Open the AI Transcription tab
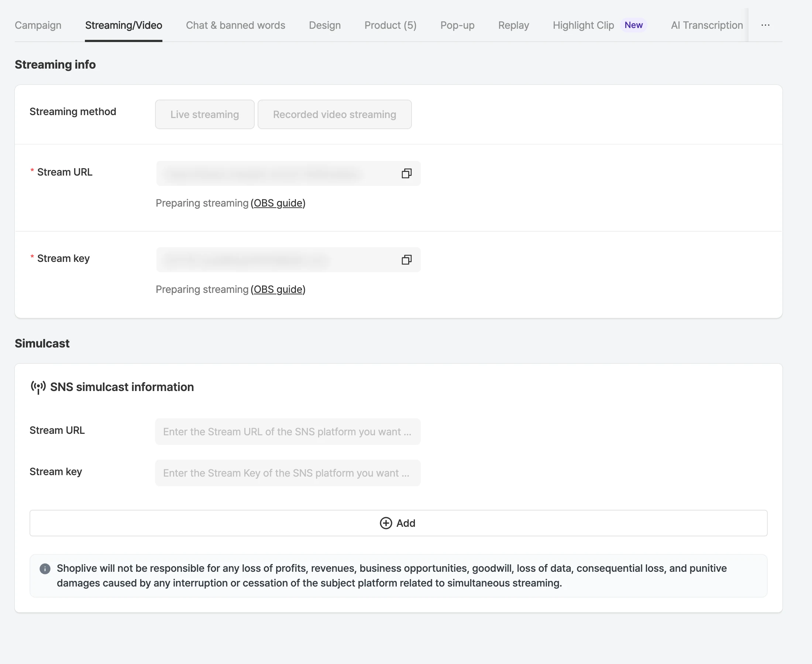Screen dimensions: 812x664 pos(707,25)
